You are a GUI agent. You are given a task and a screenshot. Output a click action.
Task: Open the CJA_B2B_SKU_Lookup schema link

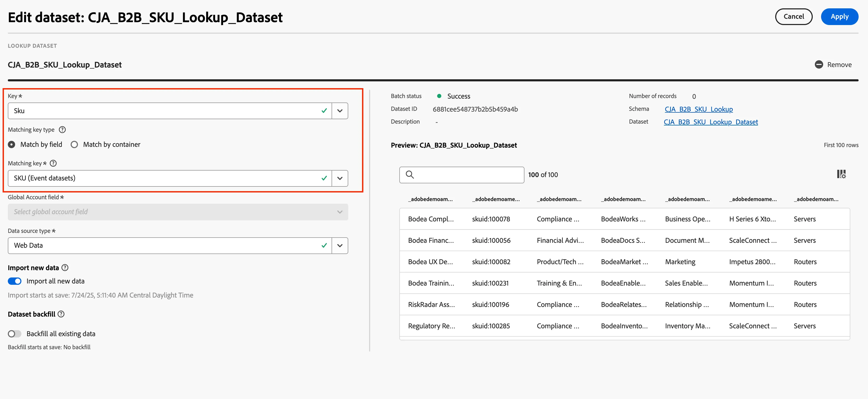699,109
